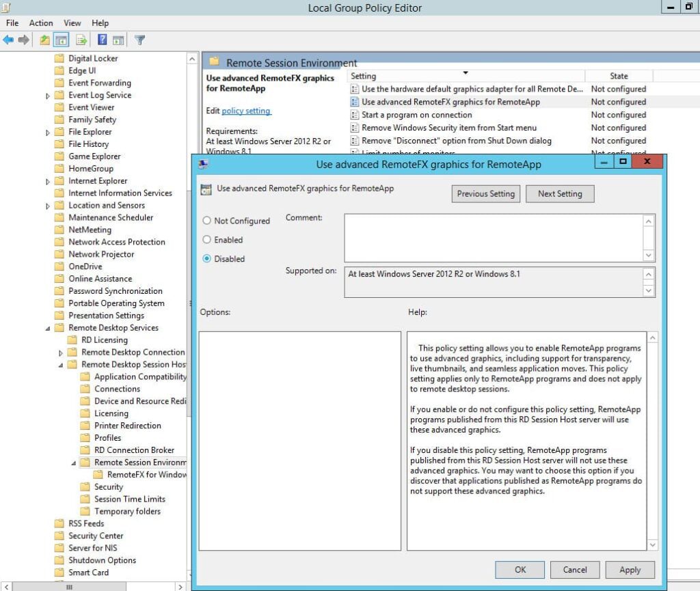Click folder icon next to Smart Card
This screenshot has height=591, width=700.
[59, 573]
